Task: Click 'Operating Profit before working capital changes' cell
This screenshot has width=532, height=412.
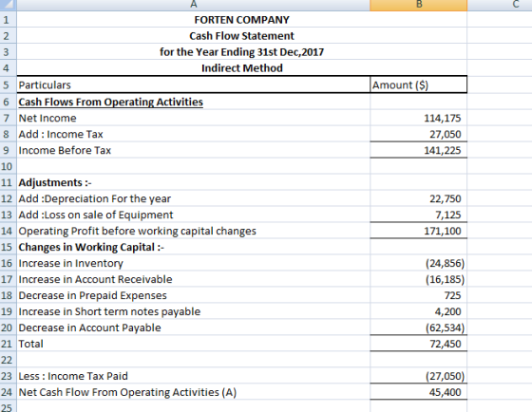Action: point(194,231)
